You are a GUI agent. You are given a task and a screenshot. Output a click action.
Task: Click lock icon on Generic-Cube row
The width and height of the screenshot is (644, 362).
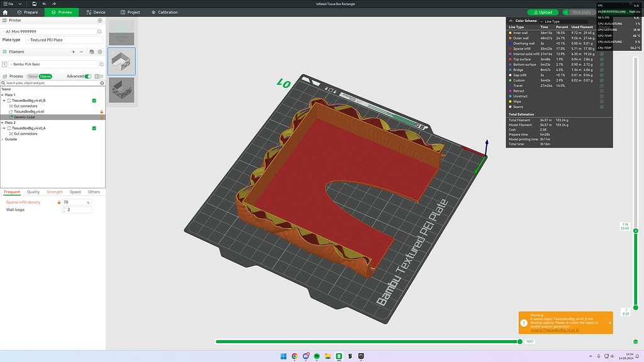click(101, 117)
